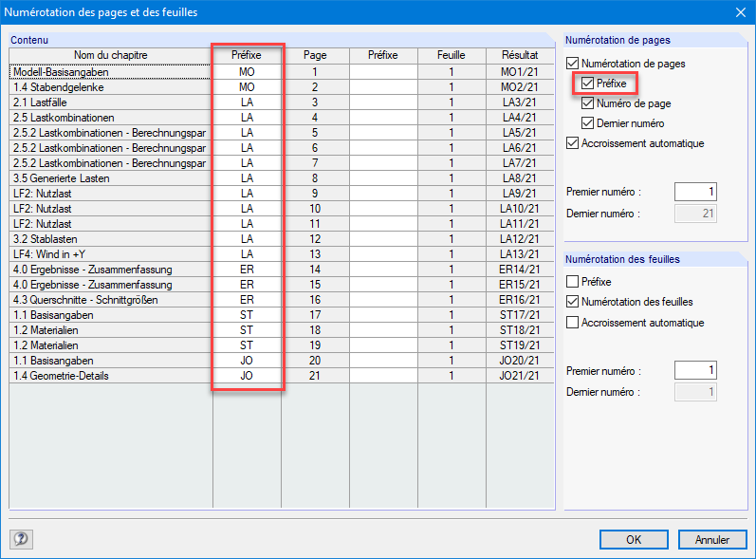This screenshot has height=559, width=756.
Task: Edit the LA prefix for 2.1 Lastfälle
Action: [247, 102]
